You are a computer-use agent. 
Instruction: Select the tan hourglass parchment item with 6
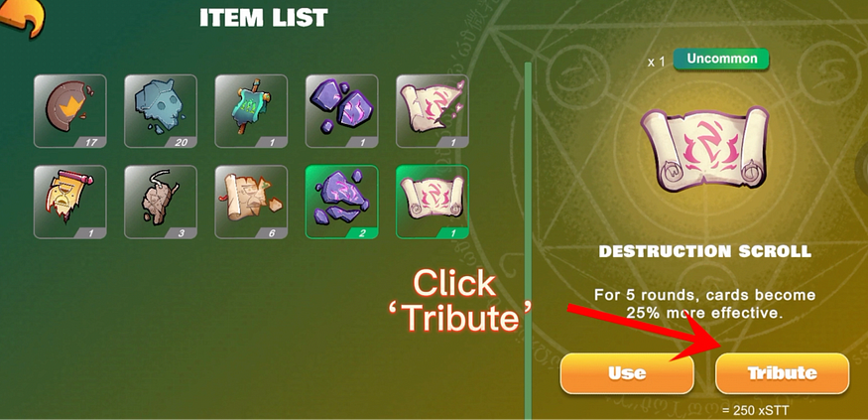click(x=251, y=203)
